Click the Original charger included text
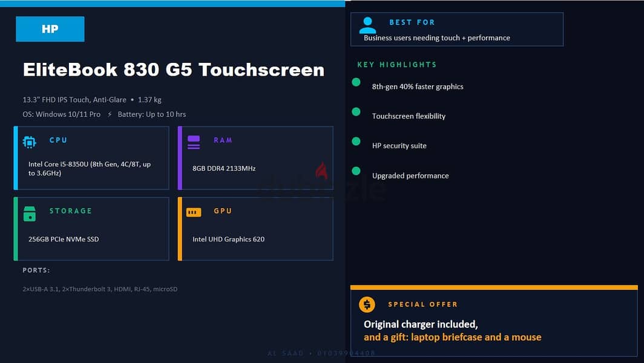 421,324
